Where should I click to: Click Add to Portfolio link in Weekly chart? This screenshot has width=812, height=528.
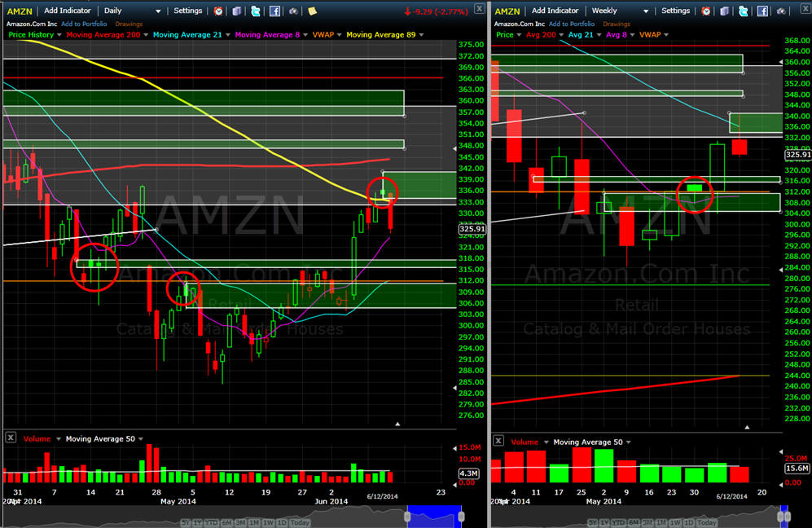[x=572, y=24]
